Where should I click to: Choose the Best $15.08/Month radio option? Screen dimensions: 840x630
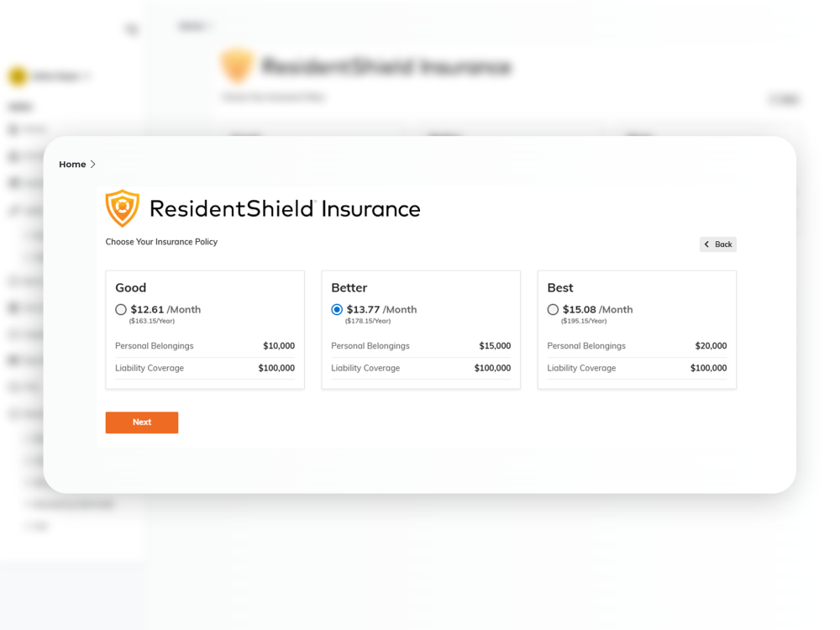553,309
